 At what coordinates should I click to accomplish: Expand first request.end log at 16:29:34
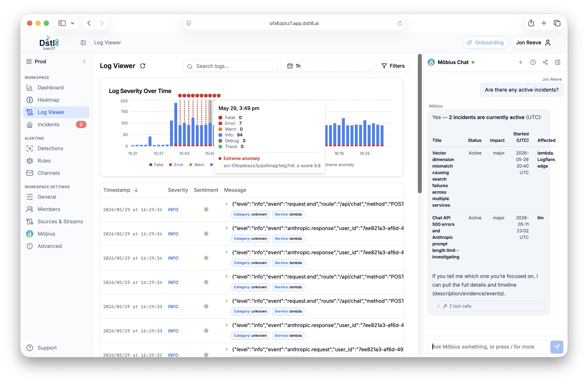tap(226, 204)
